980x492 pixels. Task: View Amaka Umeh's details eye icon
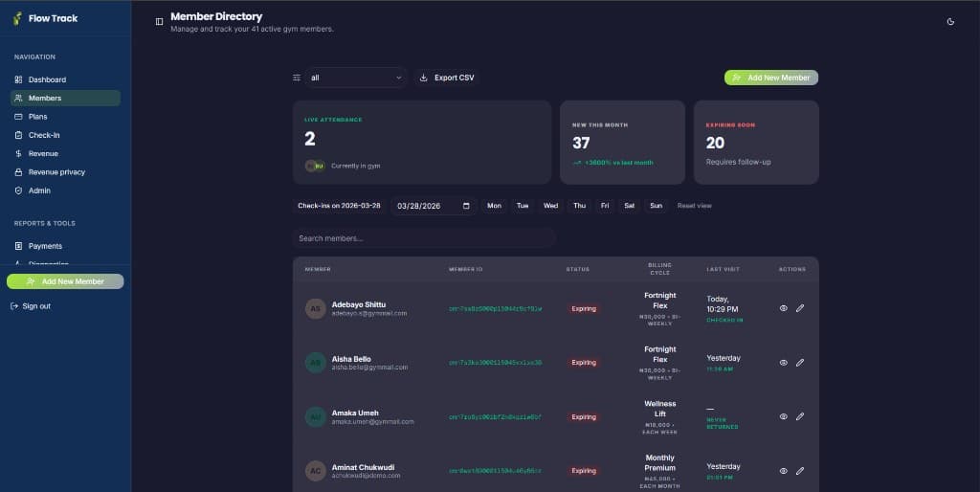point(783,416)
